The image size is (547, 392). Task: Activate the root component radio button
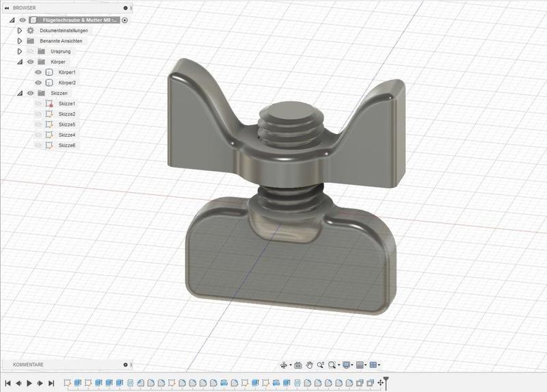tap(124, 21)
